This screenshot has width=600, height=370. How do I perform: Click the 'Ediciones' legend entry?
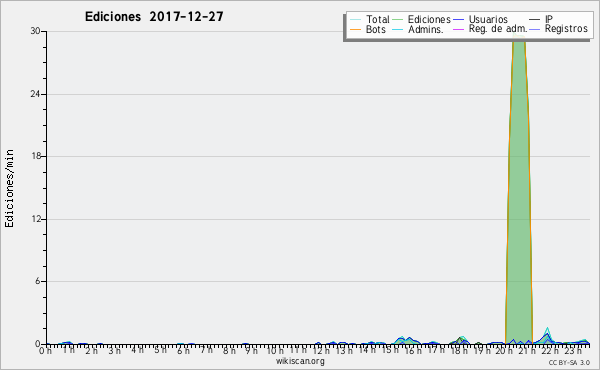pos(422,19)
